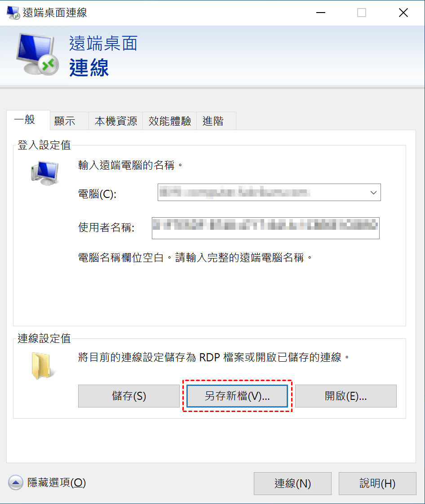Expand the Computer (電腦) dropdown arrow

[x=373, y=193]
